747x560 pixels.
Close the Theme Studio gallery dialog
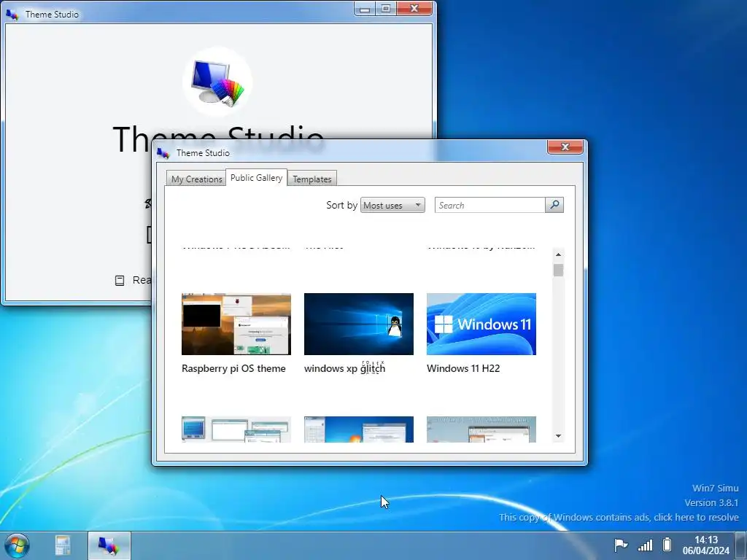click(x=565, y=147)
